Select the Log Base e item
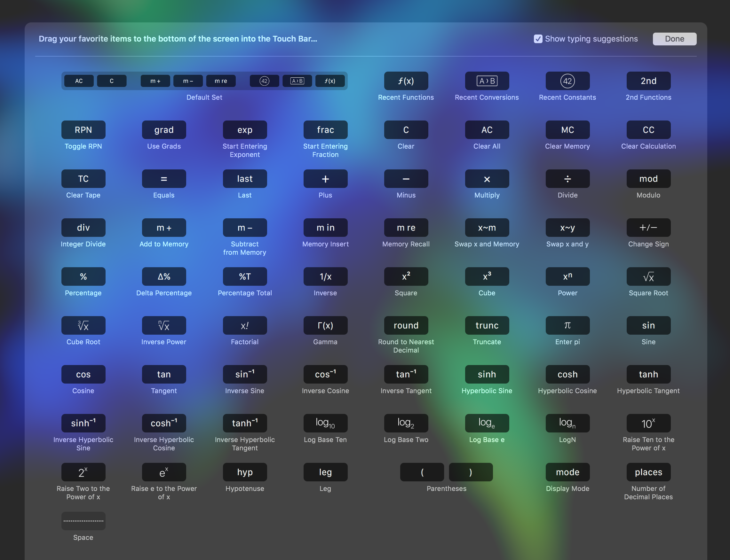730x560 pixels. click(487, 423)
